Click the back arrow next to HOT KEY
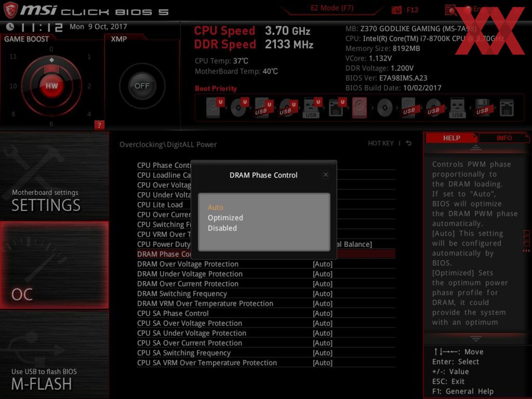The width and height of the screenshot is (532, 399). coord(408,143)
